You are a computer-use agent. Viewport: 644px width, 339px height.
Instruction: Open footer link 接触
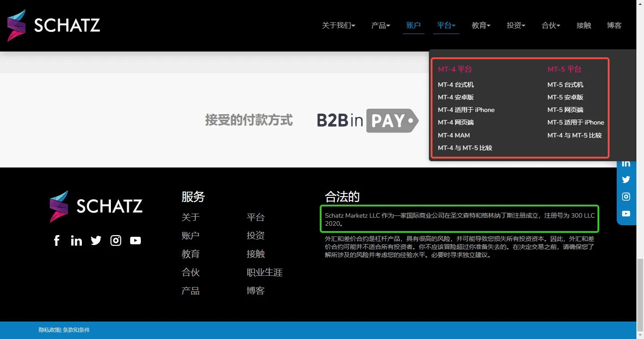(256, 254)
